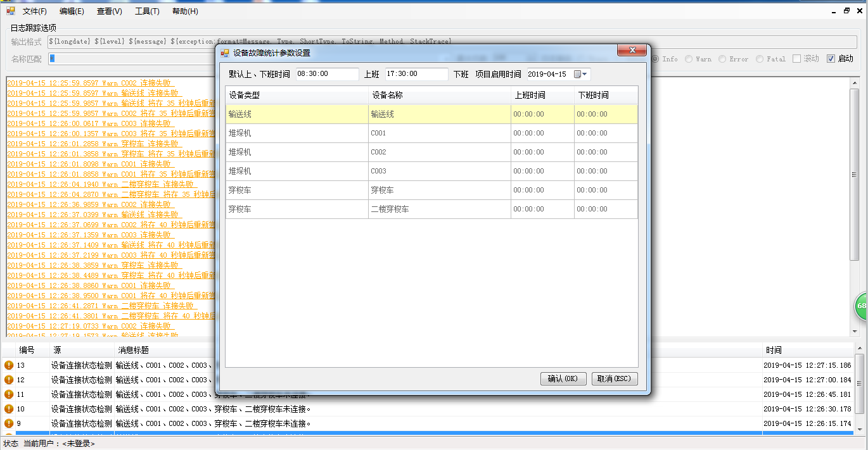
Task: Select the C001 device name cell
Action: pyautogui.click(x=440, y=133)
